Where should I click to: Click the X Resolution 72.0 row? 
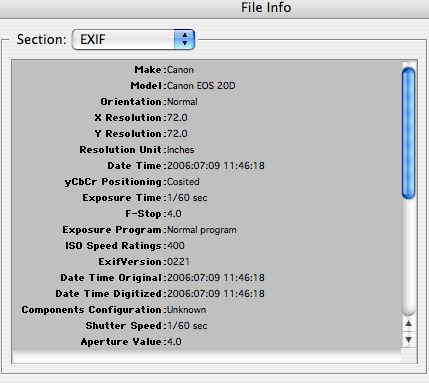[206, 118]
